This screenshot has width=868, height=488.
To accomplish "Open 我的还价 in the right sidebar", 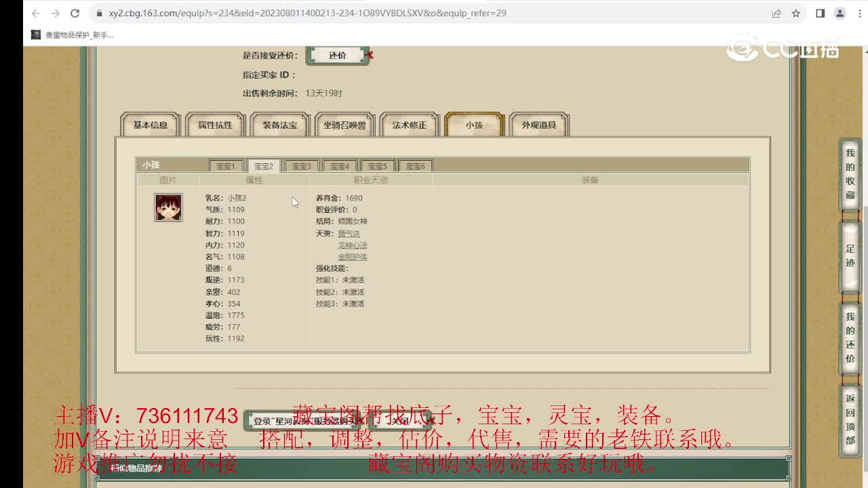I will 850,338.
